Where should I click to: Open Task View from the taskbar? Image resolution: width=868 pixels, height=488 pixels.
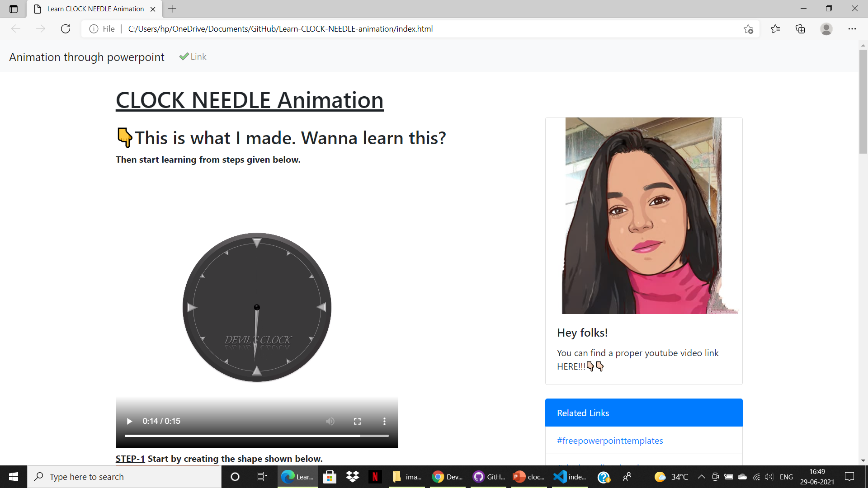tap(261, 477)
